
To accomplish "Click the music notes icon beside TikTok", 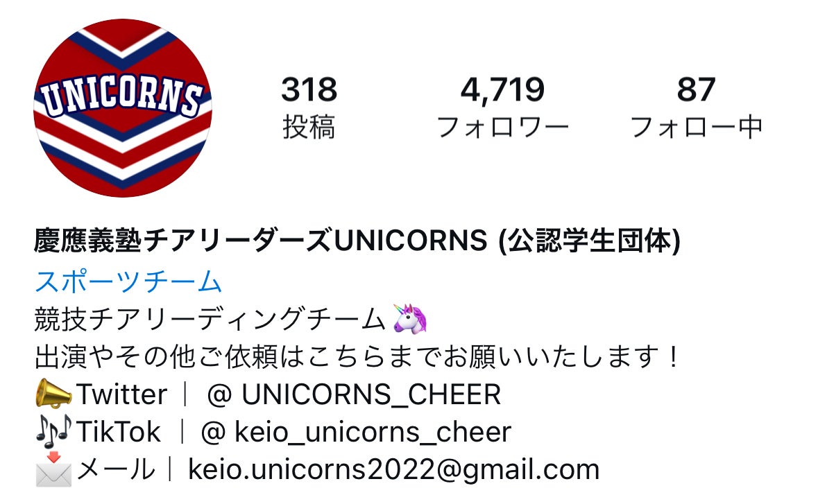I will 53,431.
